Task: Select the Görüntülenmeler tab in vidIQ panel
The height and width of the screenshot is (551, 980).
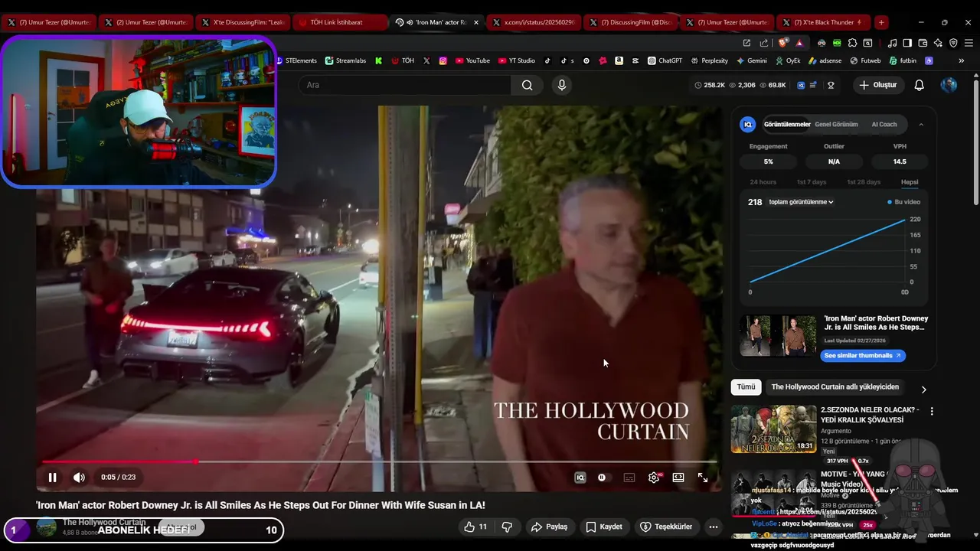Action: 787,124
